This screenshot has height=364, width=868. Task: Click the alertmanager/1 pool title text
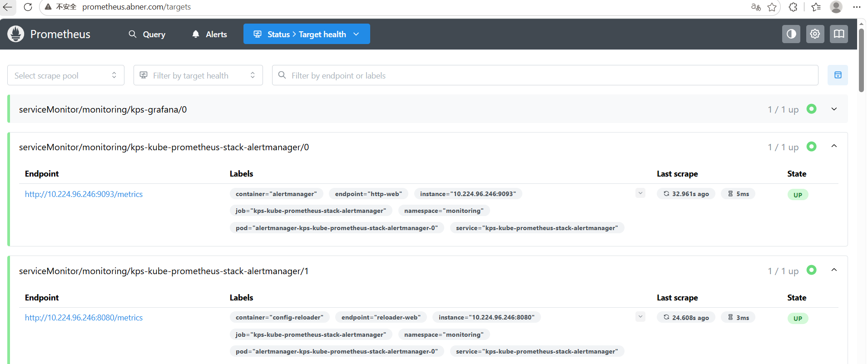pos(164,271)
